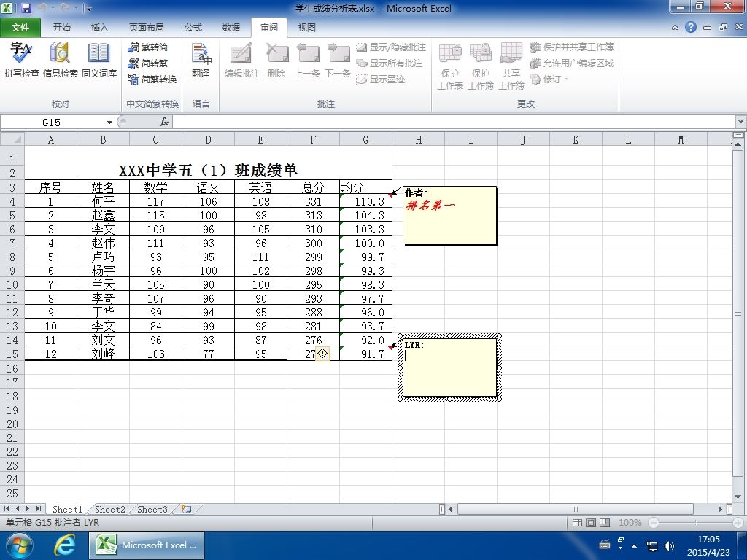The image size is (747, 560).
Task: Delete the comment (删除)
Action: coord(276,60)
